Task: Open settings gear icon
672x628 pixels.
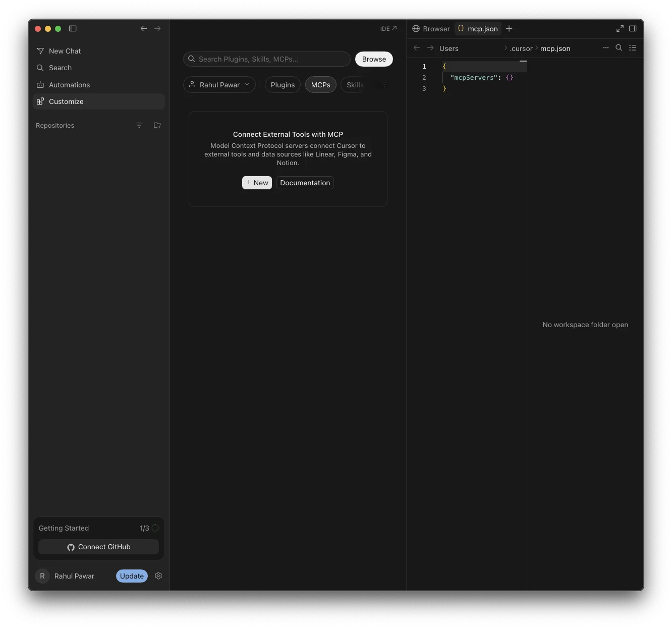Action: tap(158, 576)
